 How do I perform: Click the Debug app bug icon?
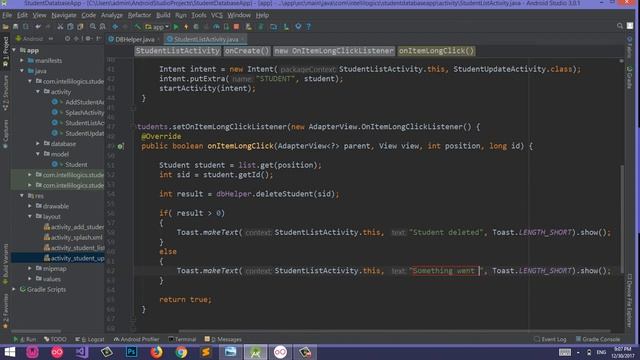[196, 27]
